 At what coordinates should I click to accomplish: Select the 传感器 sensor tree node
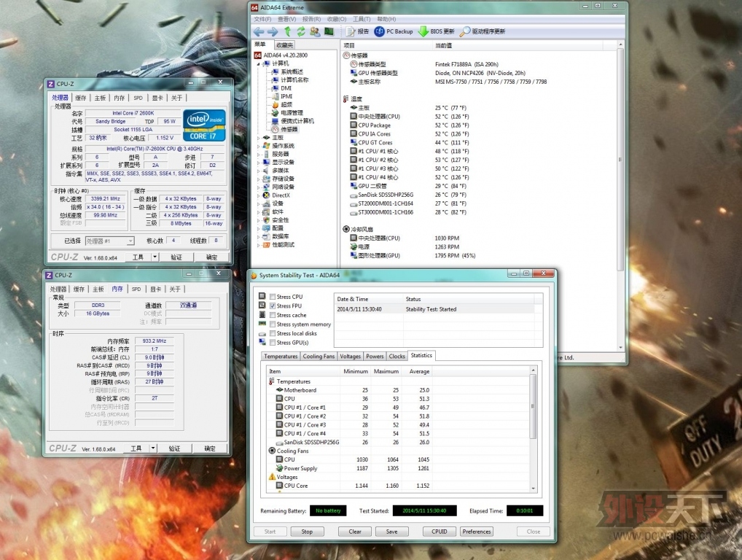point(289,129)
